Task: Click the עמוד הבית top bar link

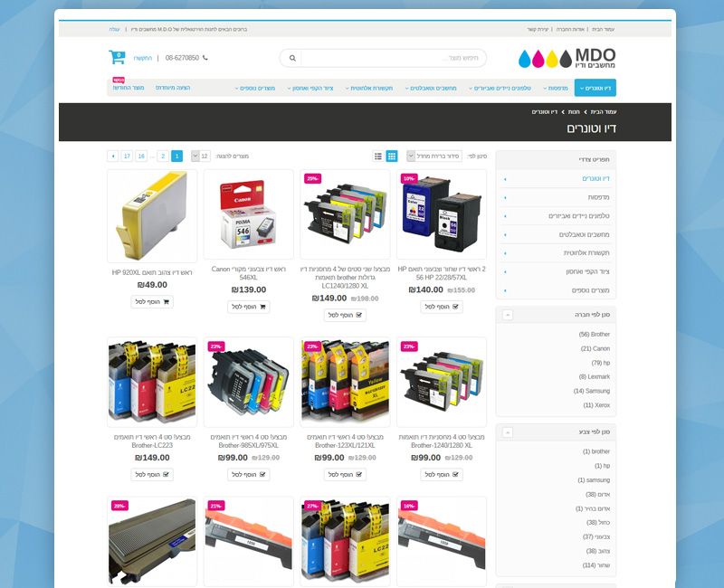Action: point(603,29)
